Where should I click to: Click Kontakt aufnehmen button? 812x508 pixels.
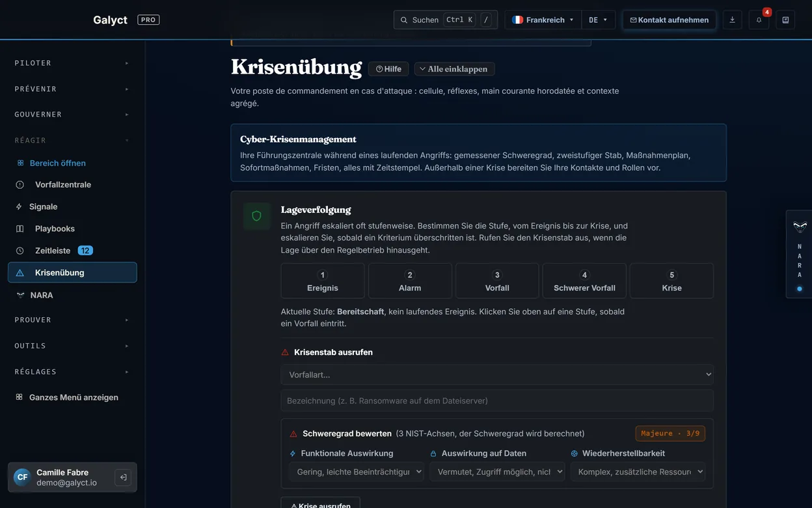670,20
